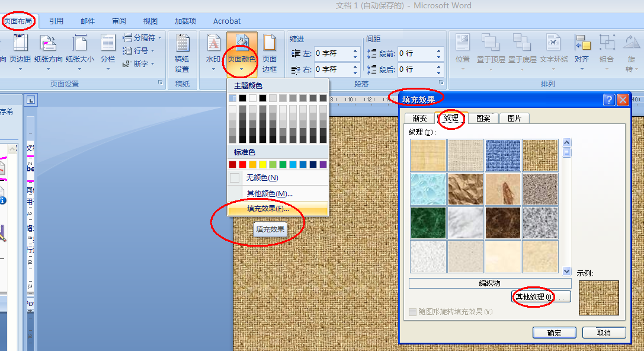Open 页面边框 page borders
This screenshot has height=351, width=644.
point(270,53)
